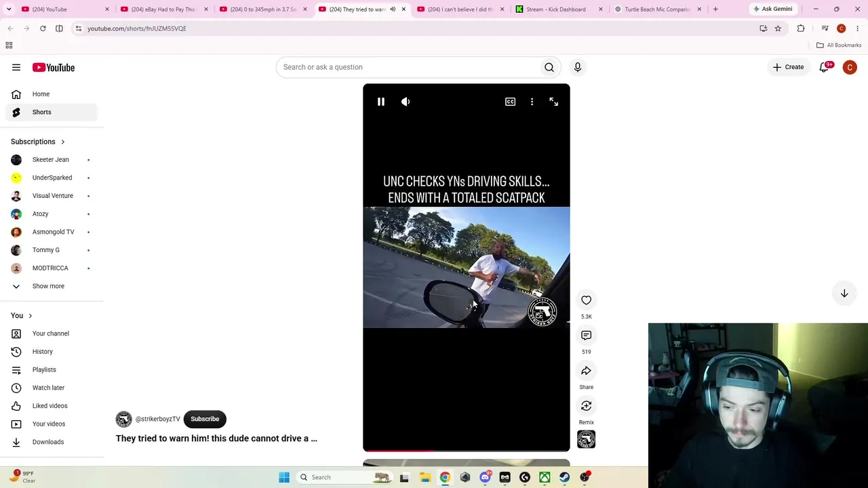Open Watch later
This screenshot has height=488, width=868.
coord(52,388)
